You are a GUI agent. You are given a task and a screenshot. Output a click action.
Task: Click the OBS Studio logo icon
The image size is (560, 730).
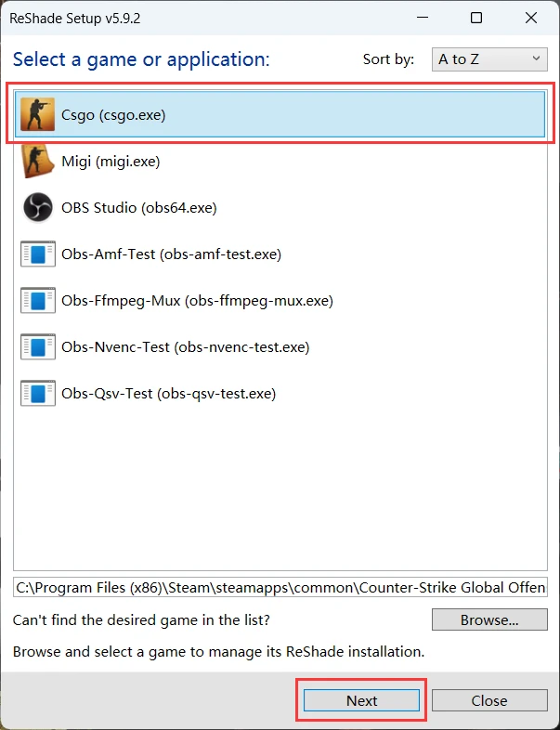point(38,208)
